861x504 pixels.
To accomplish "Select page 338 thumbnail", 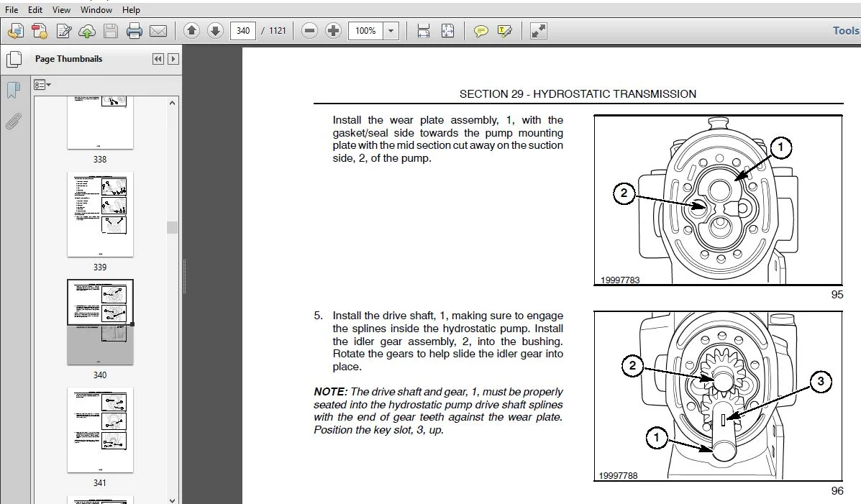I will click(x=100, y=122).
